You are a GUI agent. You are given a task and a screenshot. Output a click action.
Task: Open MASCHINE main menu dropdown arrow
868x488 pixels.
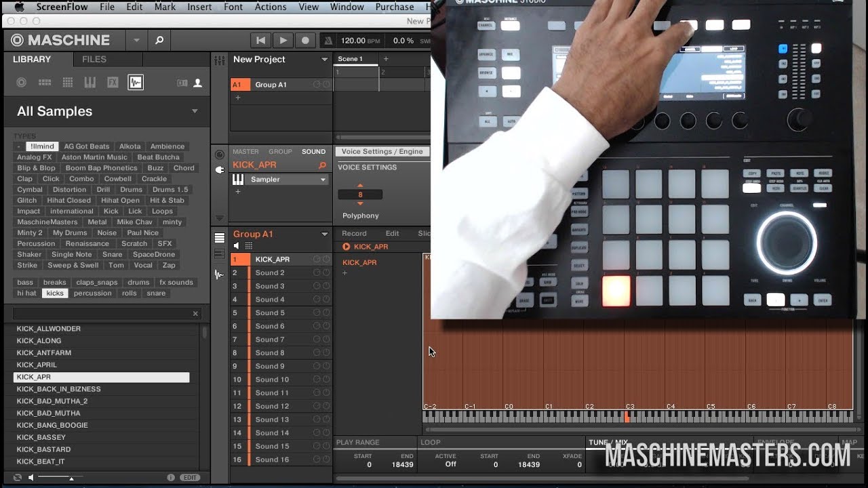coord(136,41)
